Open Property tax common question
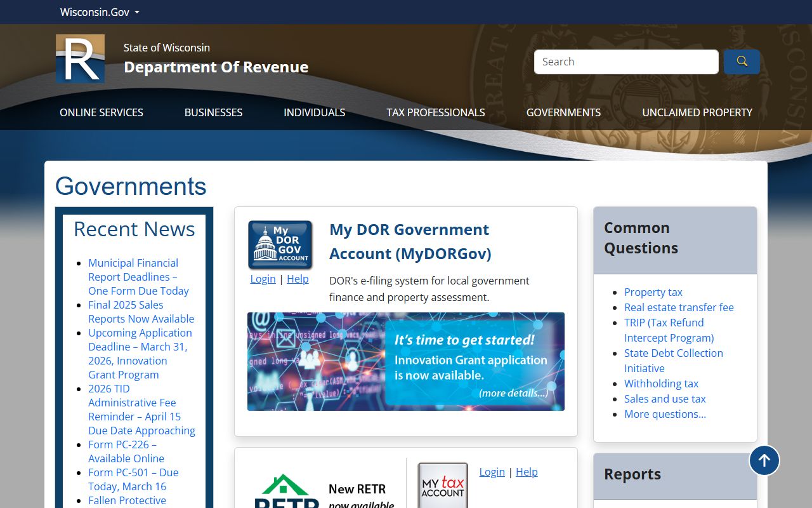The height and width of the screenshot is (508, 812). (653, 292)
